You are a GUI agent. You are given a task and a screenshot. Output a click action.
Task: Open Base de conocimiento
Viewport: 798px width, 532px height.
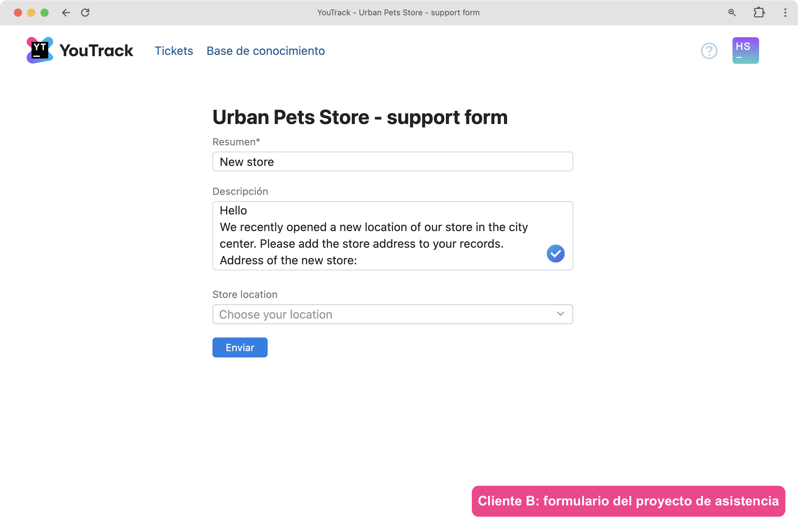pyautogui.click(x=266, y=51)
